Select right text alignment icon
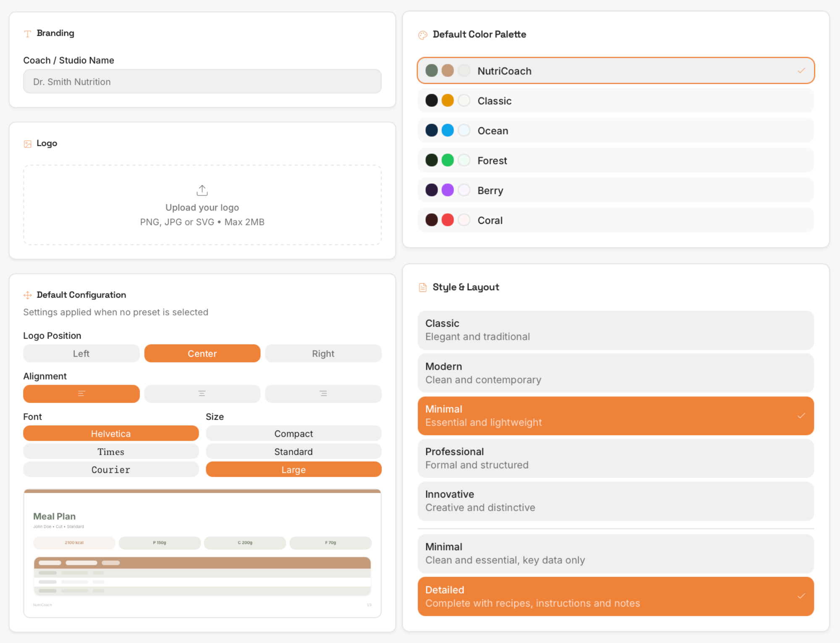Image resolution: width=840 pixels, height=643 pixels. tap(323, 394)
